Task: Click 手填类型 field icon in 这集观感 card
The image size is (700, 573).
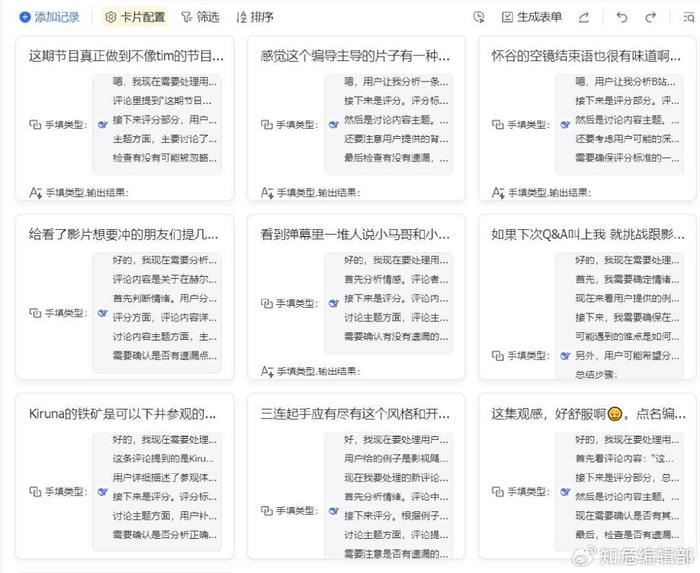Action: coord(498,492)
